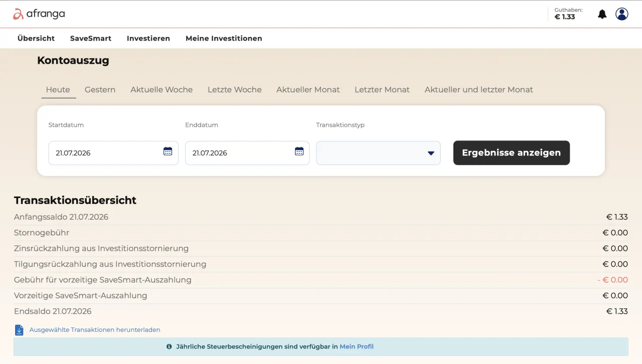Select the Heute tab
This screenshot has height=364, width=642.
click(58, 90)
